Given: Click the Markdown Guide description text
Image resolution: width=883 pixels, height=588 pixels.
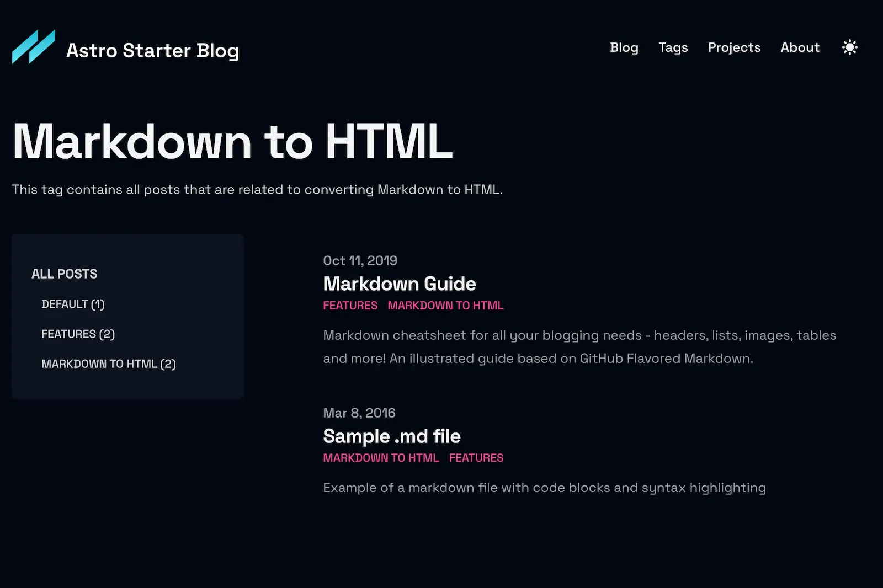Looking at the screenshot, I should [x=579, y=346].
